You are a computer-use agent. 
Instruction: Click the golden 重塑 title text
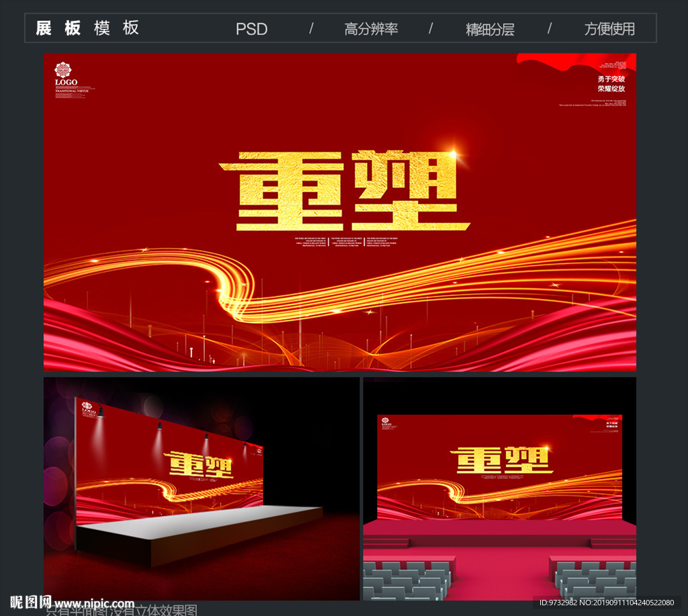345,191
